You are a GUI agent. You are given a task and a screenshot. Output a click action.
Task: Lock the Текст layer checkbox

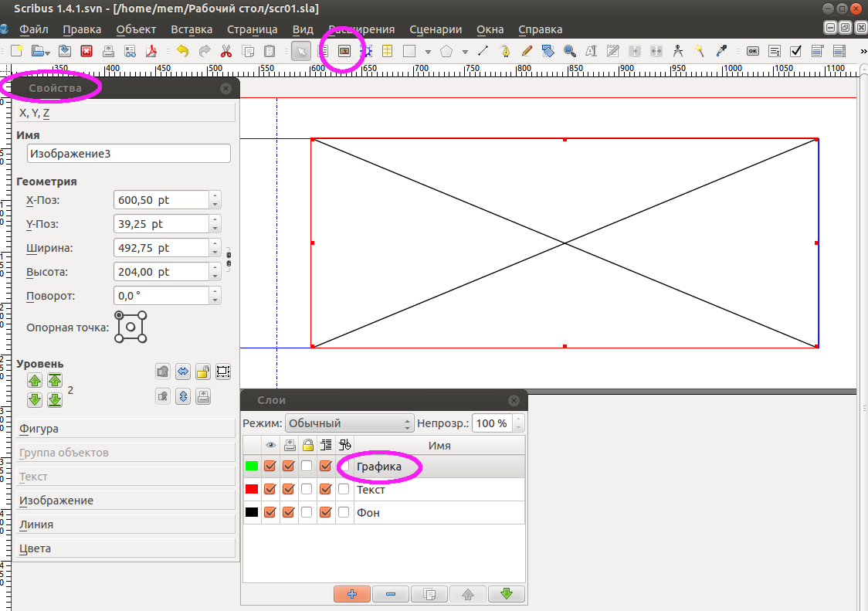307,489
